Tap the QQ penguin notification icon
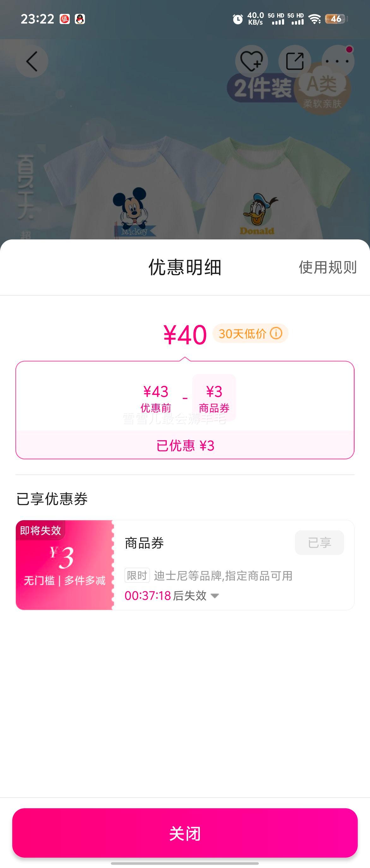This screenshot has height=868, width=370. click(x=80, y=19)
